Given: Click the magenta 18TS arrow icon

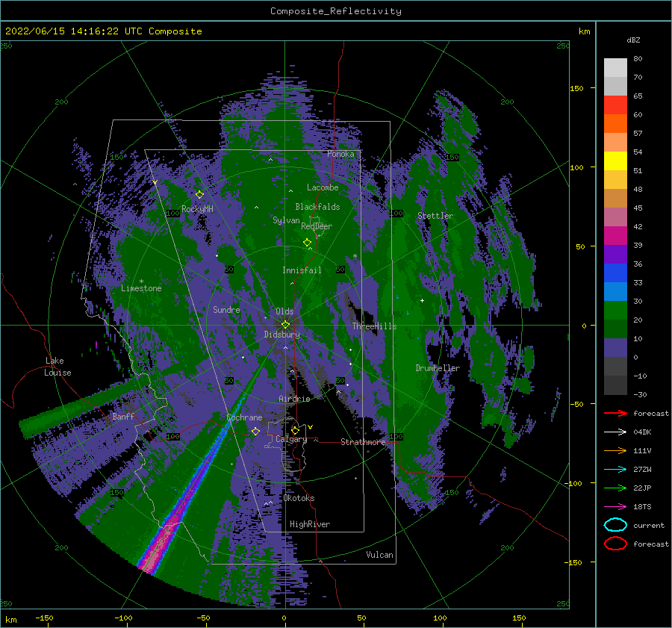Looking at the screenshot, I should tap(615, 507).
